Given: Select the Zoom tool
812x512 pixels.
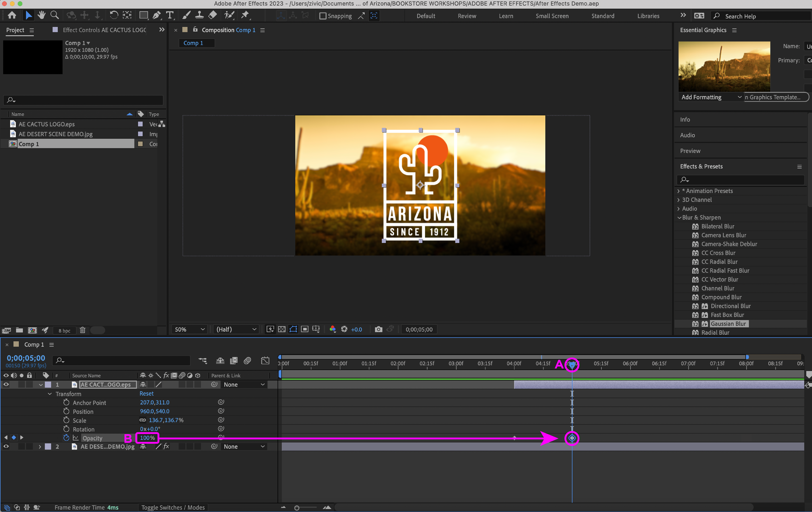Looking at the screenshot, I should pos(54,15).
